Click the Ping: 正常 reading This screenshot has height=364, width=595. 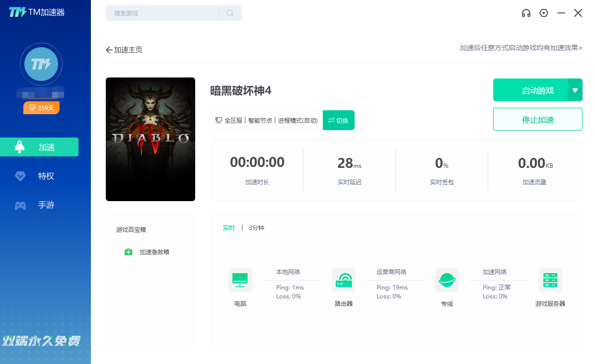pyautogui.click(x=497, y=288)
